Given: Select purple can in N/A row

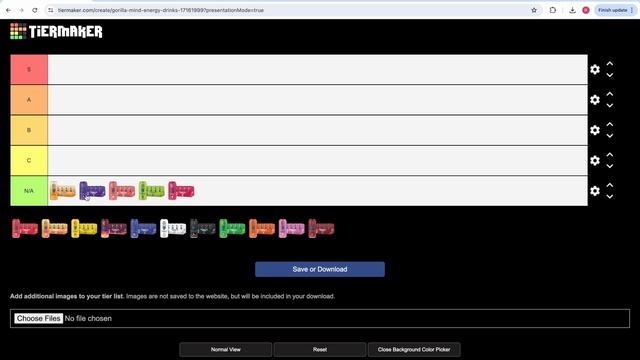Looking at the screenshot, I should pos(92,191).
